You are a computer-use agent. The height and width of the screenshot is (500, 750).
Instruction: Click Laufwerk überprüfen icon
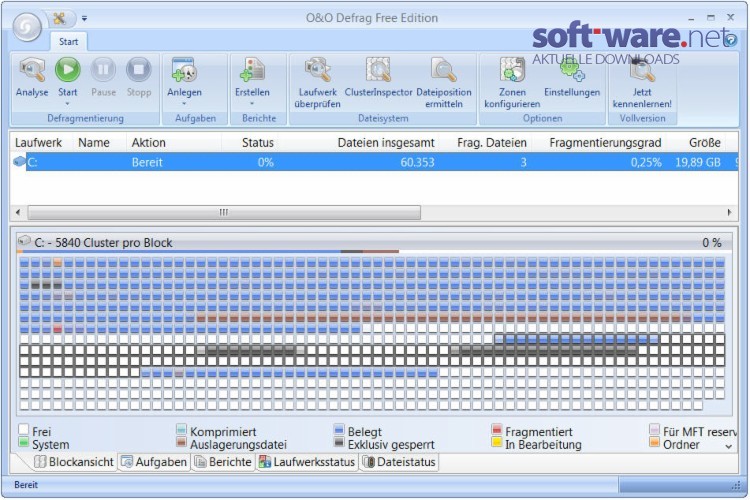pos(318,70)
